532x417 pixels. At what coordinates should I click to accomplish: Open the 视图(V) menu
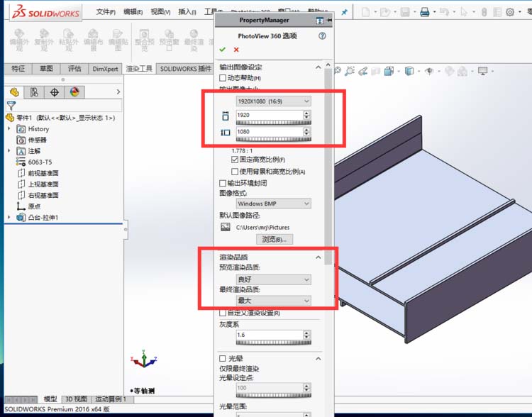pyautogui.click(x=160, y=12)
